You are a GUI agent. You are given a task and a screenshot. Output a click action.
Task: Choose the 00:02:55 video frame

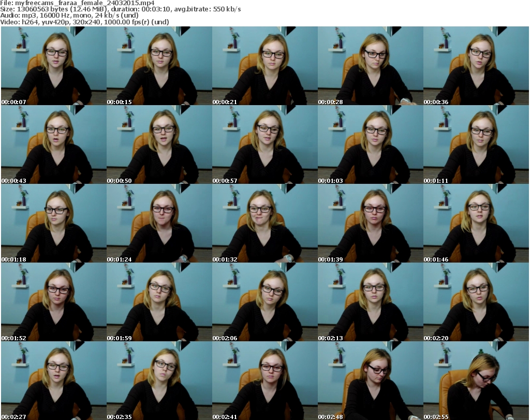click(x=476, y=381)
